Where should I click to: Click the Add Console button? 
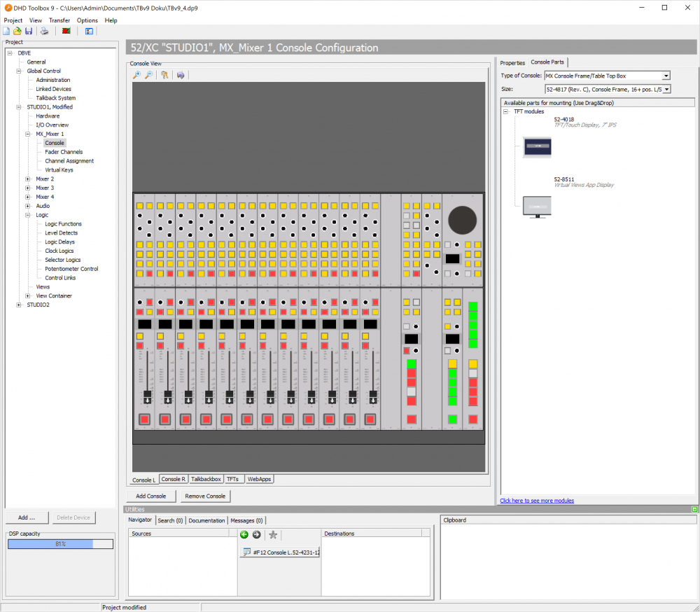coord(151,496)
